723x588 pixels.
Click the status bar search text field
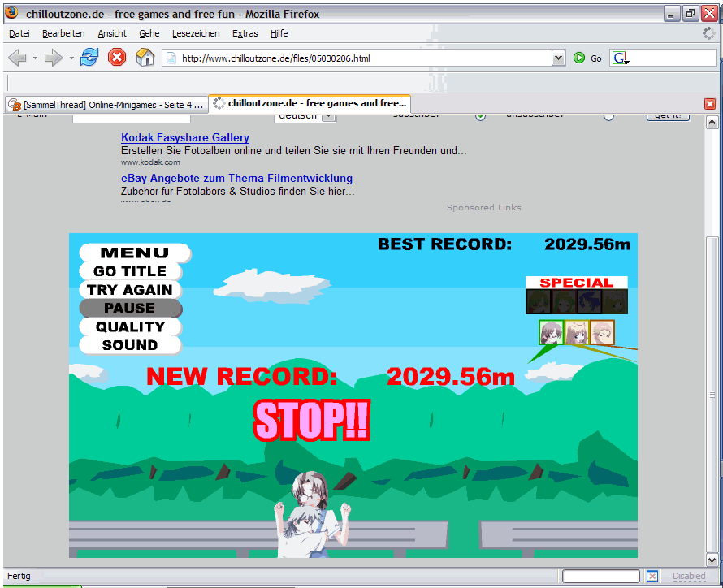(x=601, y=576)
